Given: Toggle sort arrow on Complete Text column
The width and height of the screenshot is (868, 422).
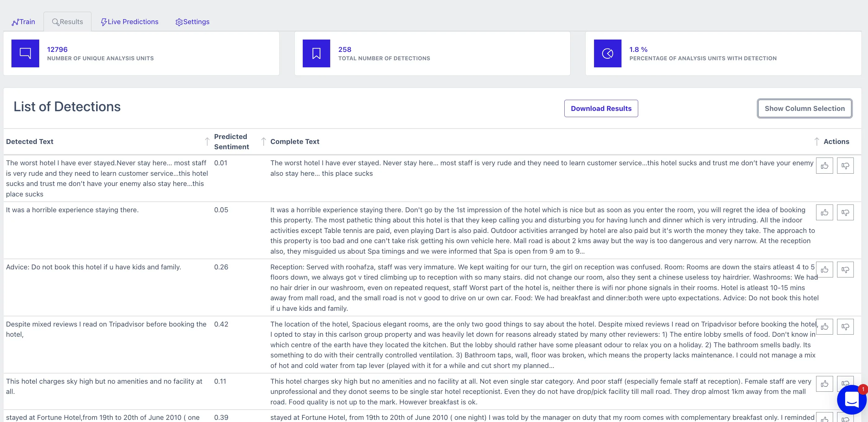Looking at the screenshot, I should coord(263,141).
